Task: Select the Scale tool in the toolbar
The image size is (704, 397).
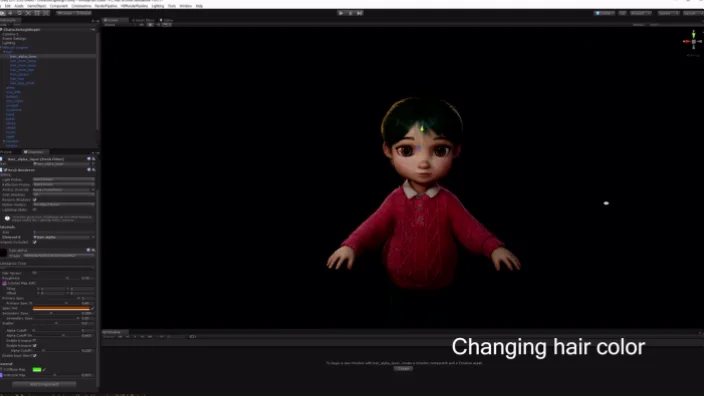Action: pyautogui.click(x=28, y=13)
